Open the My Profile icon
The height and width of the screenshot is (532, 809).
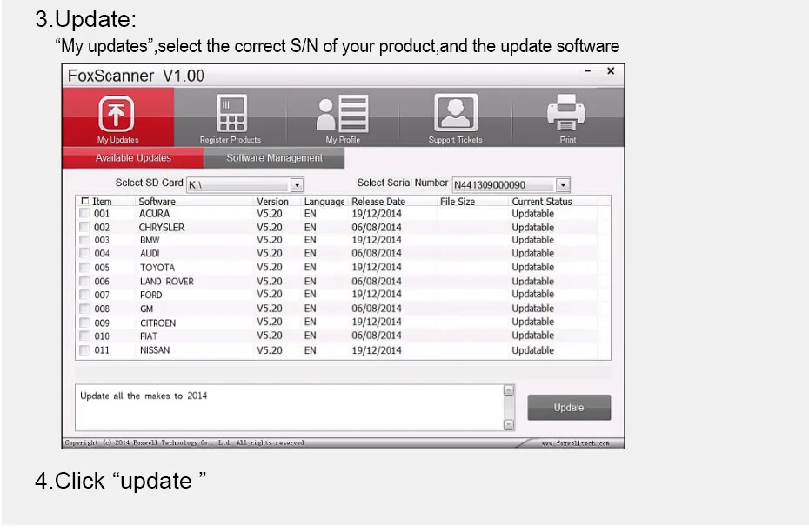(342, 113)
